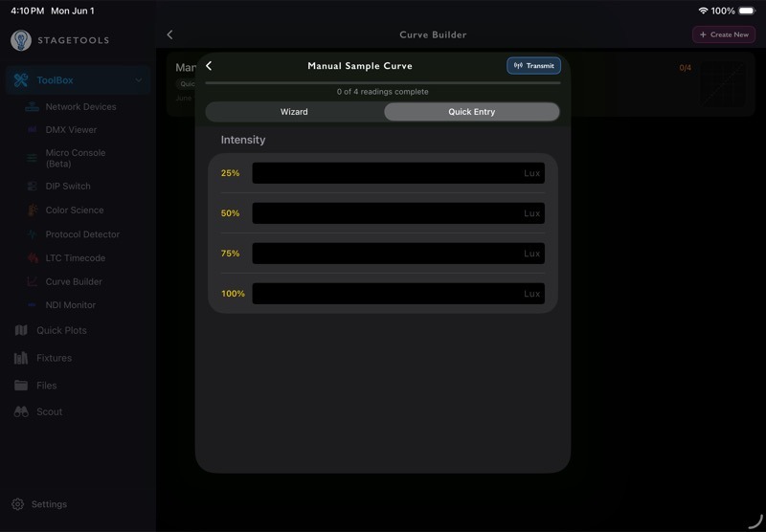Screen dimensions: 766x532
Task: Click the Intensity heading
Action: [243, 140]
